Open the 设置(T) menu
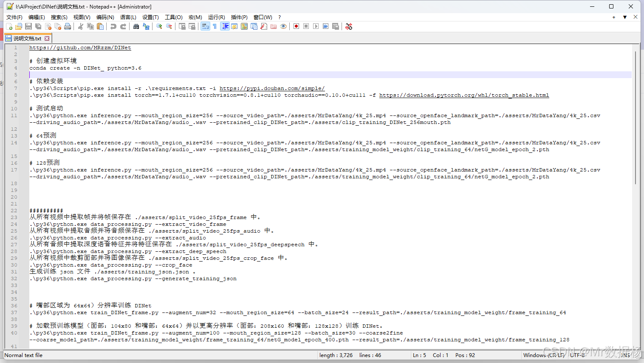Image resolution: width=644 pixels, height=363 pixels. [150, 17]
